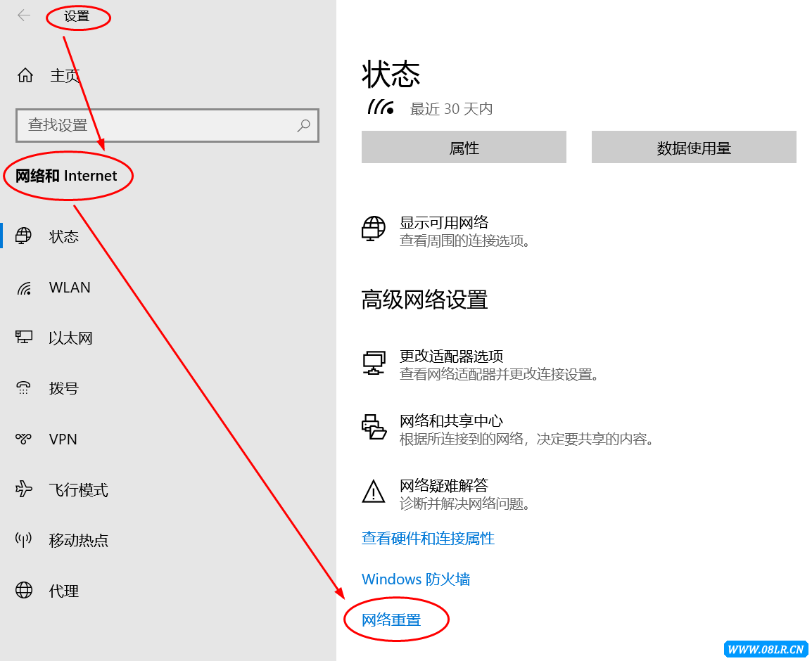This screenshot has height=661, width=812.
Task: Click the 数据使用量 button
Action: [694, 147]
